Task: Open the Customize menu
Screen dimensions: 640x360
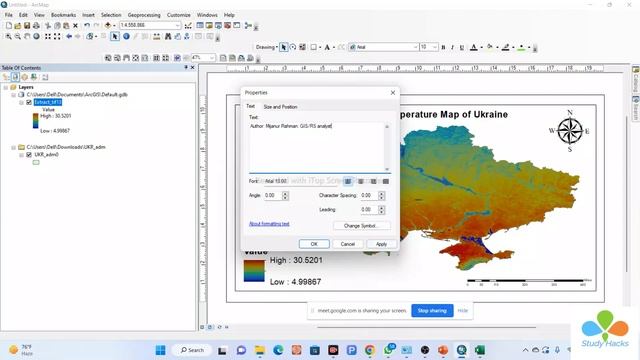Action: 179,15
